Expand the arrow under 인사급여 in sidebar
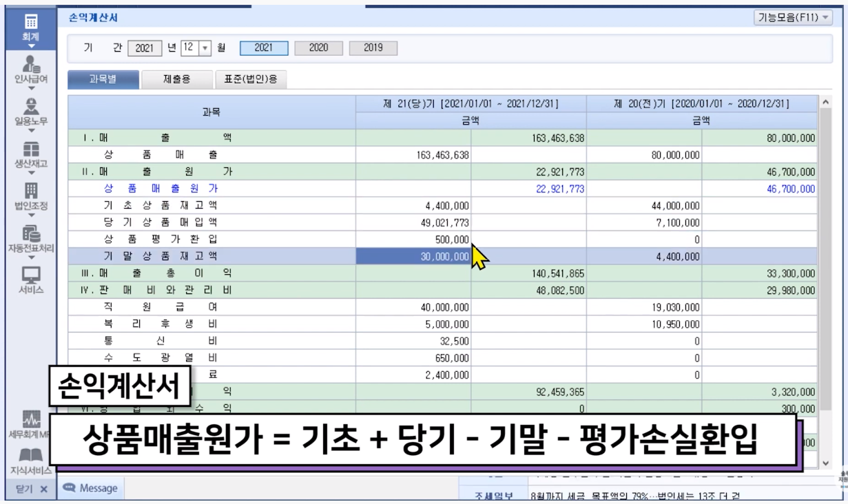Viewport: 848px width, 504px height. [x=30, y=88]
